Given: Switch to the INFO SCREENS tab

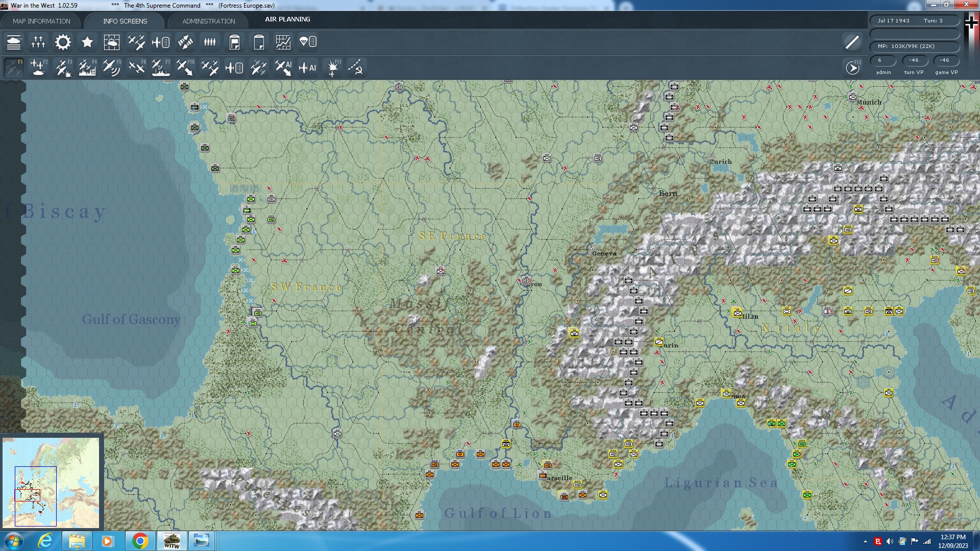Looking at the screenshot, I should pos(125,21).
